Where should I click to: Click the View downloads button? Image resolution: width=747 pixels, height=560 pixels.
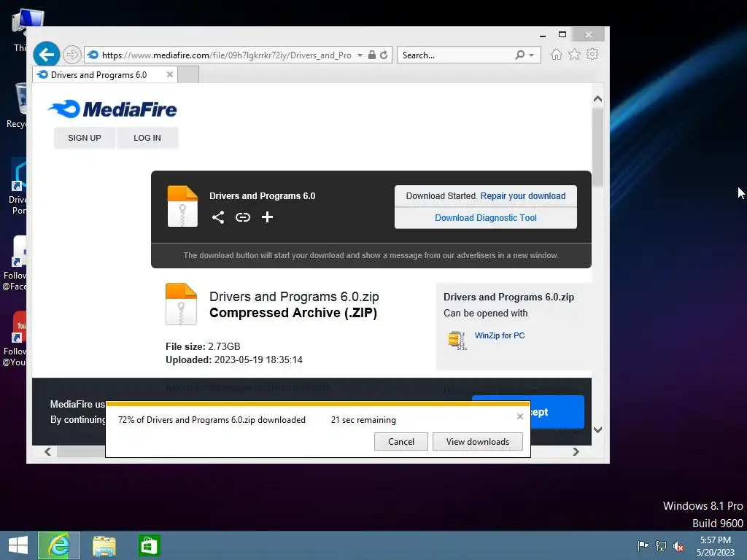pos(477,441)
